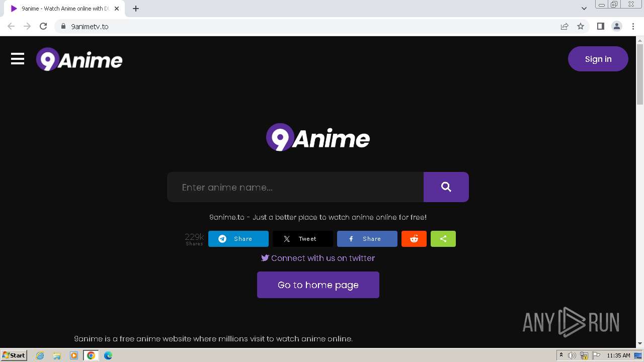Click the text '9anime is a free anime website'

click(x=213, y=339)
